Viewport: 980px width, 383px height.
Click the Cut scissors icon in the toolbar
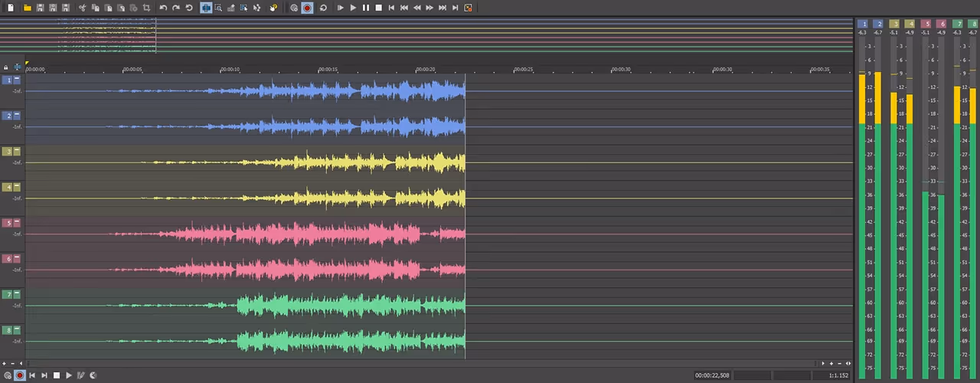82,8
